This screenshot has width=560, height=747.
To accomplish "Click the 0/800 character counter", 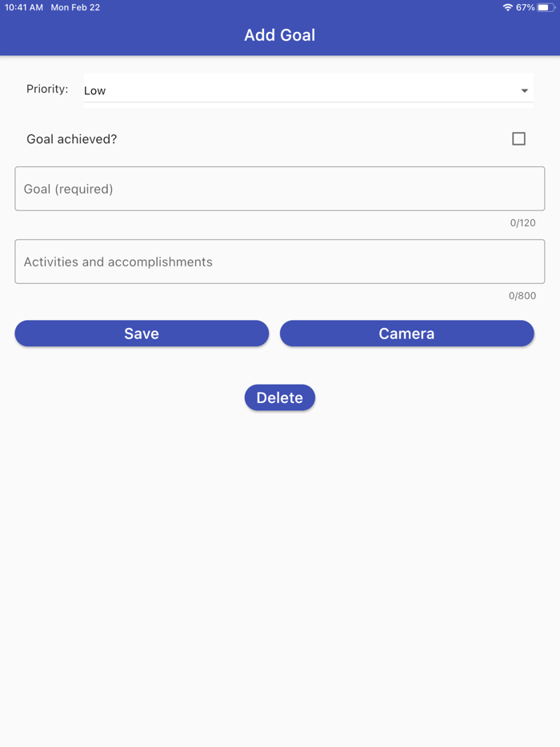I will (x=522, y=295).
